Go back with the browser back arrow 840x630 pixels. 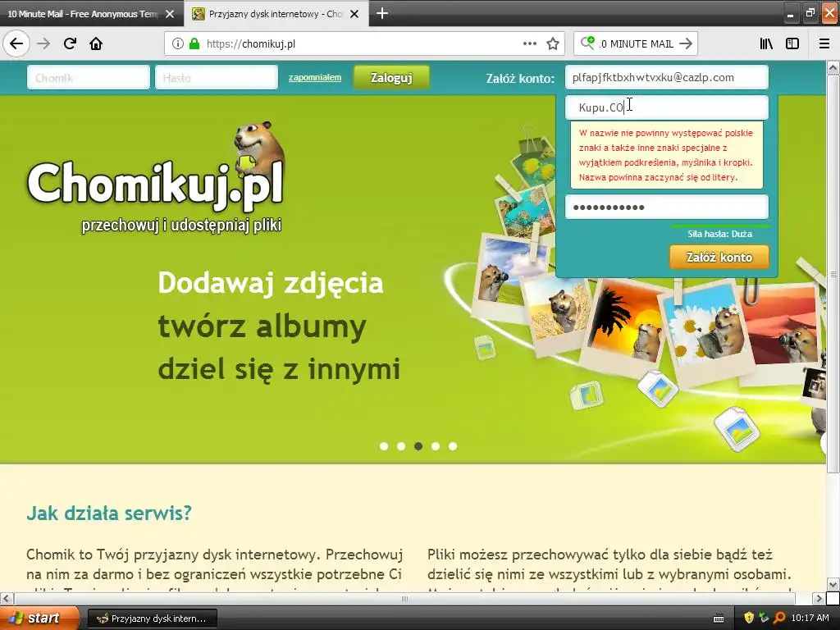16,43
